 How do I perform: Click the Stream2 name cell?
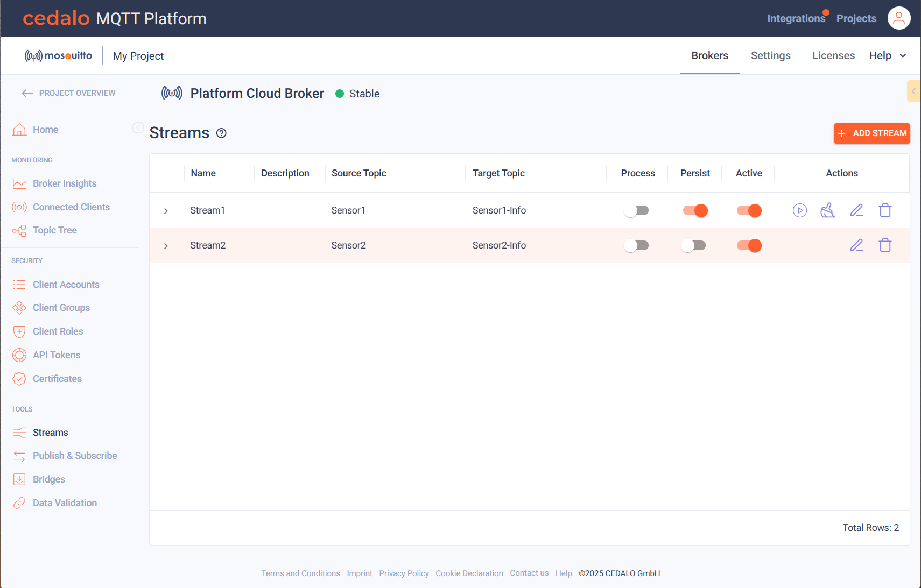coord(208,245)
